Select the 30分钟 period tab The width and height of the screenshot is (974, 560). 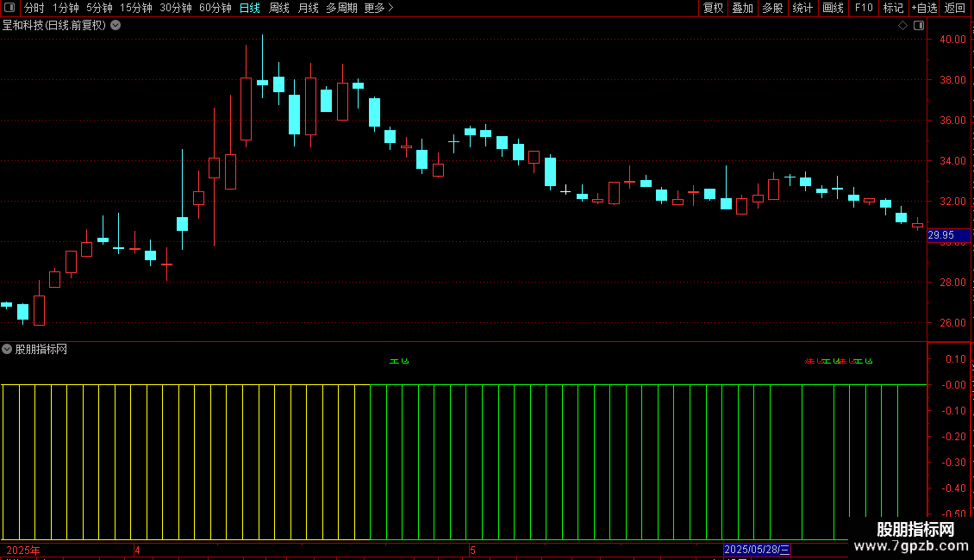tap(176, 8)
